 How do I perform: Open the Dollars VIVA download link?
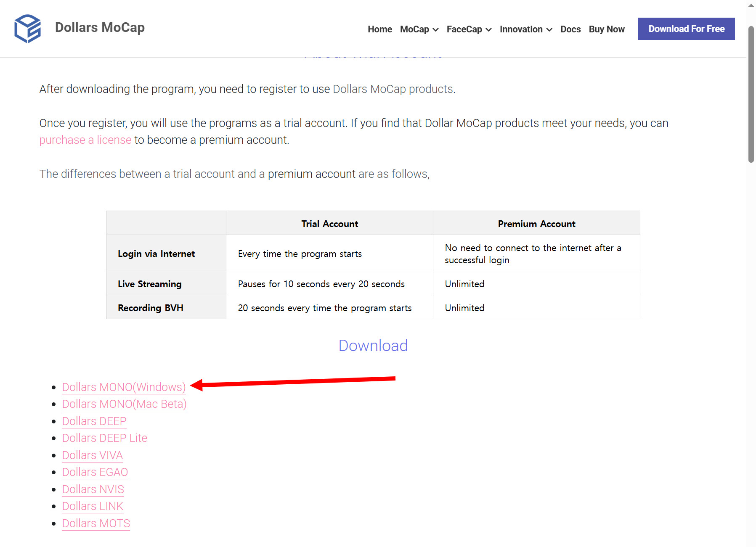(x=93, y=455)
